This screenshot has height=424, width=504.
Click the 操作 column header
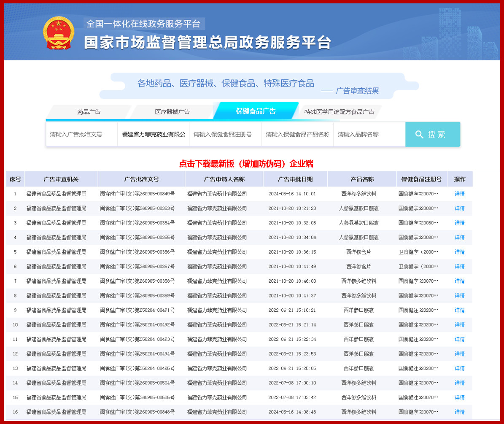click(460, 179)
